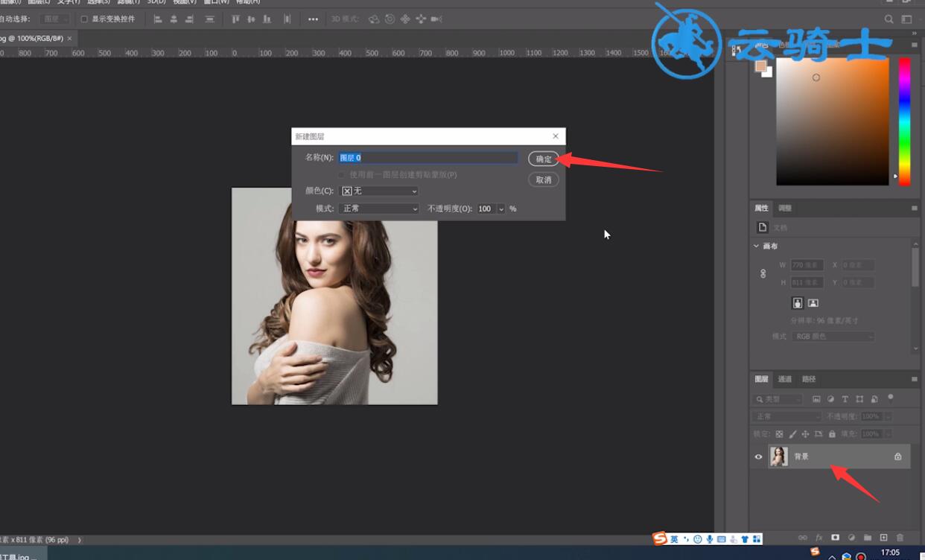This screenshot has width=925, height=560.
Task: Click the layer name field containing 图层 0
Action: (428, 158)
